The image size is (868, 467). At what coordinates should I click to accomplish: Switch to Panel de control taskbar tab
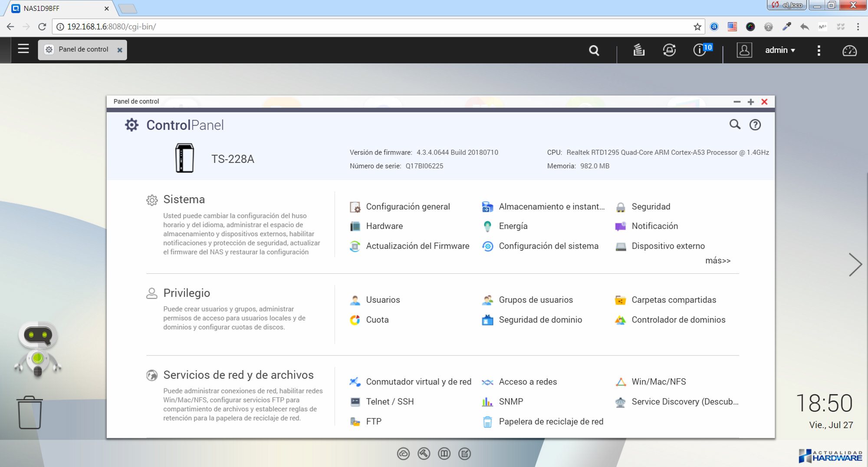(82, 50)
